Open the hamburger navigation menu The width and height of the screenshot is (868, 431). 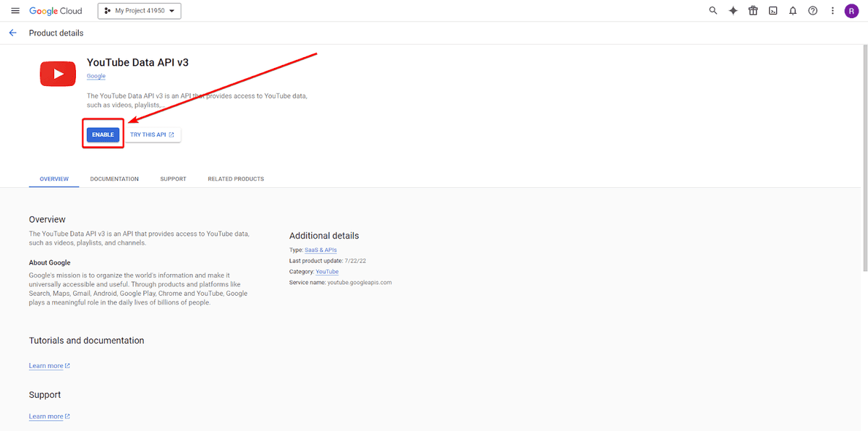(15, 11)
